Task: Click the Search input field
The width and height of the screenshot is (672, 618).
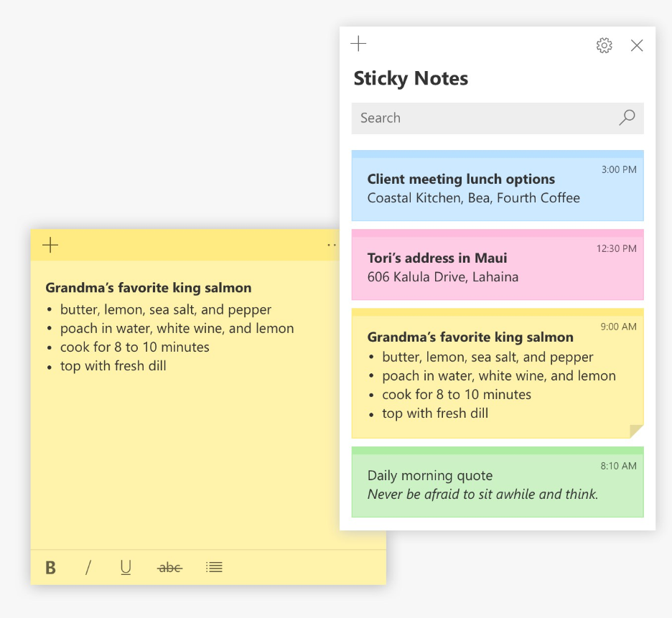Action: pyautogui.click(x=498, y=118)
